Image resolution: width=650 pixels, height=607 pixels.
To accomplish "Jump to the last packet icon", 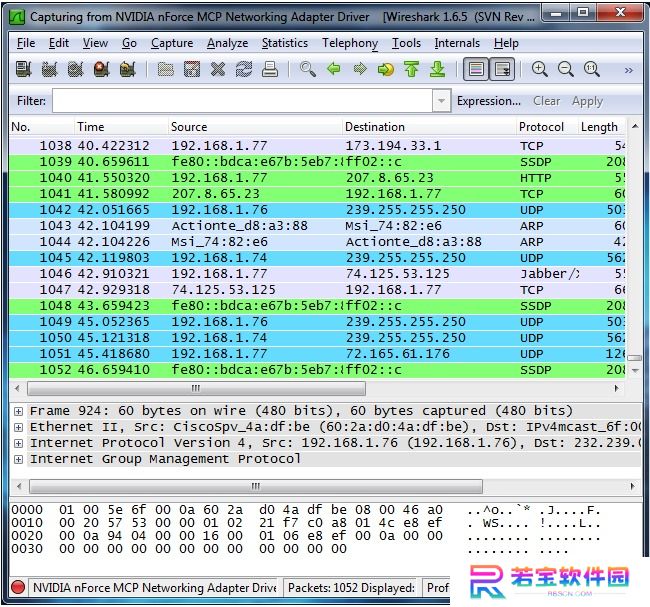I will (438, 69).
